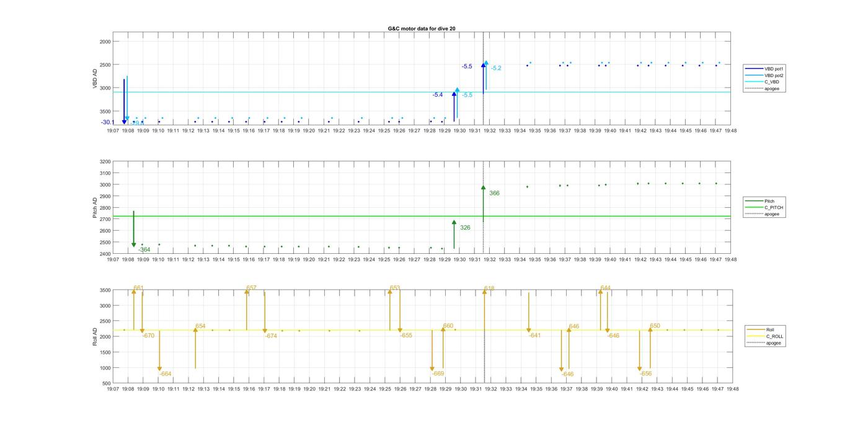Click the "650" roll value label
The image size is (868, 430).
tap(655, 326)
